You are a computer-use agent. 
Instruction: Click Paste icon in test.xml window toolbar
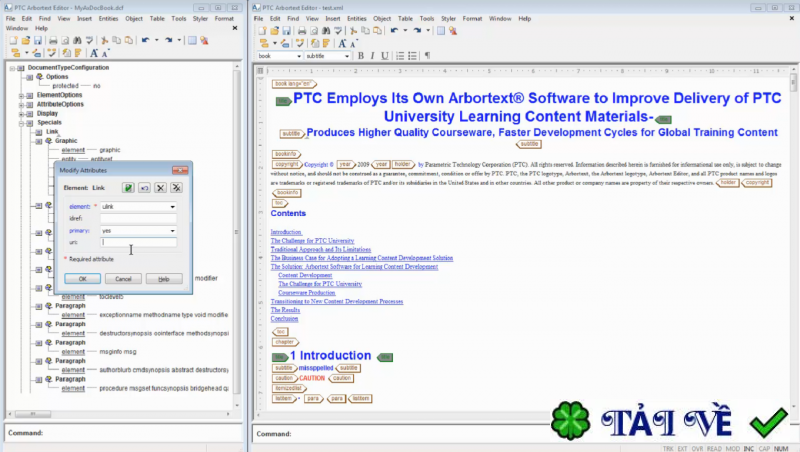pos(378,31)
